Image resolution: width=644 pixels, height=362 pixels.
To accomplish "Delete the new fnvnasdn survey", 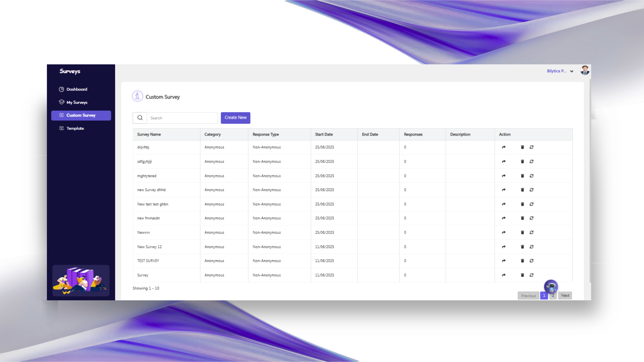I will [x=522, y=218].
